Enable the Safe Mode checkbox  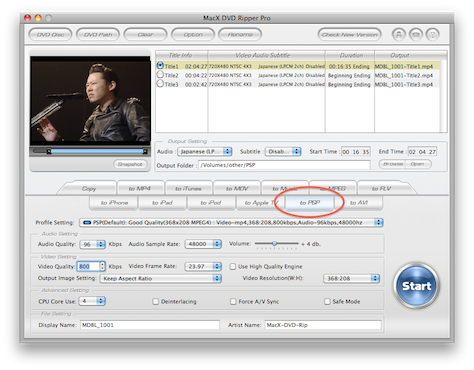[x=327, y=301]
